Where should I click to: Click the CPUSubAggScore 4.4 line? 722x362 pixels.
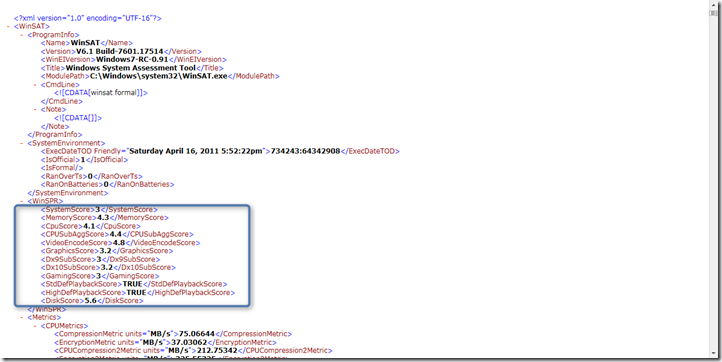point(117,234)
